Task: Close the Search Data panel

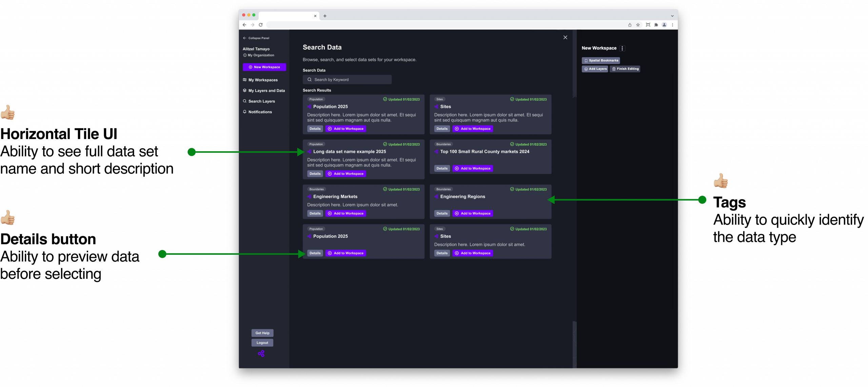Action: pyautogui.click(x=565, y=37)
